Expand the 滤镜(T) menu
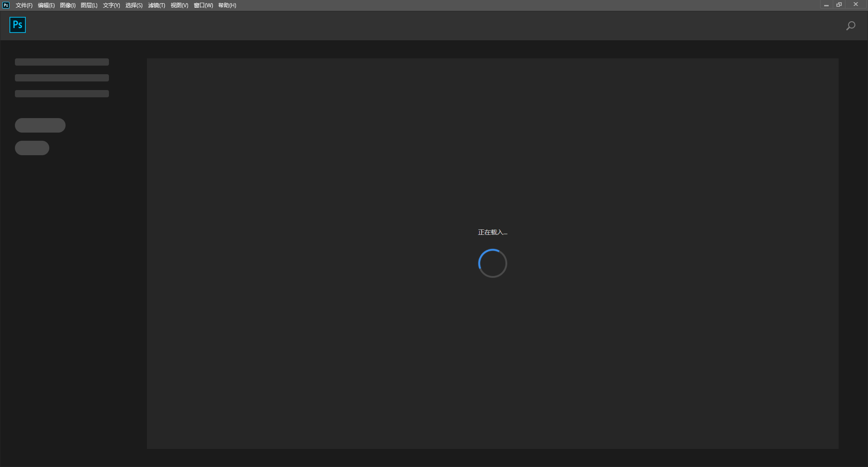Screen dimensions: 868x467 click(156, 5)
